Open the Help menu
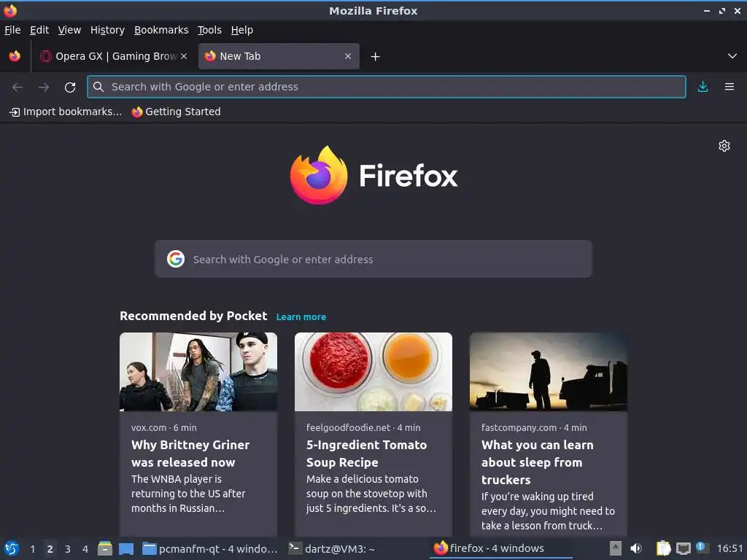Screen dimensions: 747x560 pyautogui.click(x=242, y=30)
